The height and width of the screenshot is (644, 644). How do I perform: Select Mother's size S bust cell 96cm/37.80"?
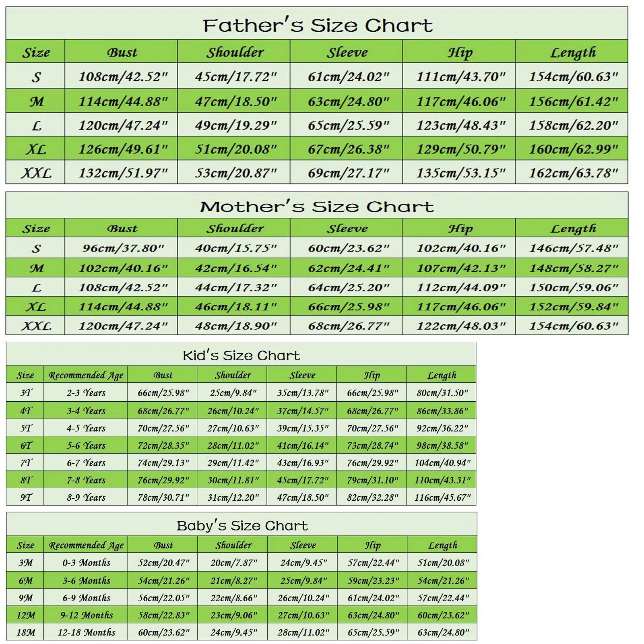tap(122, 248)
